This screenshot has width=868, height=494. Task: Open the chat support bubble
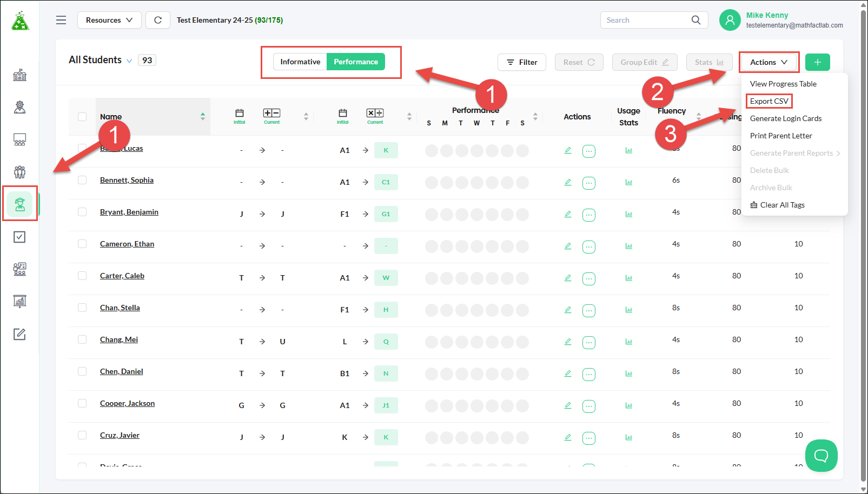[821, 456]
